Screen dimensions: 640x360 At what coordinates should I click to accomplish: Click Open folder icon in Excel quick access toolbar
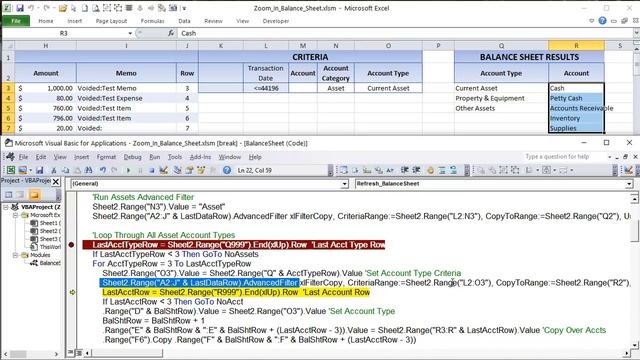[62, 8]
